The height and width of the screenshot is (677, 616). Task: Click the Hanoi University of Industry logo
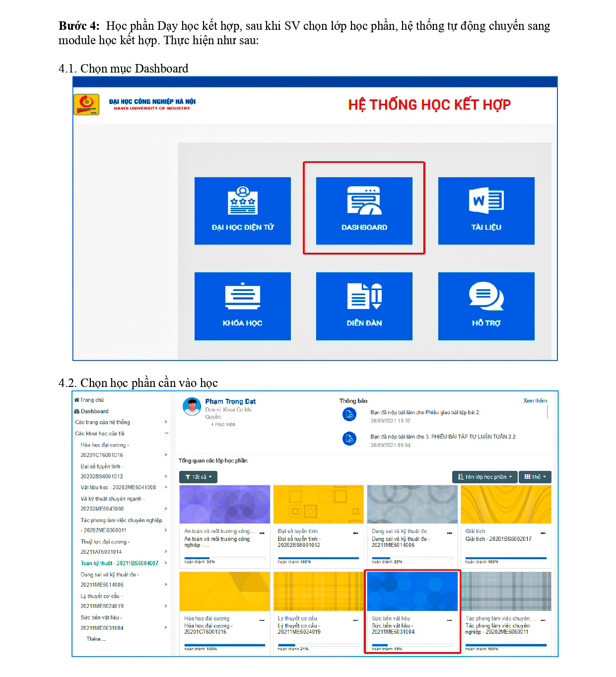[x=86, y=104]
